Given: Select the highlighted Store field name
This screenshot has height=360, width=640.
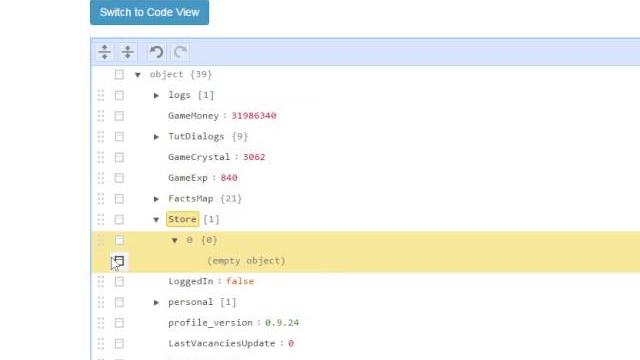Looking at the screenshot, I should [x=182, y=219].
